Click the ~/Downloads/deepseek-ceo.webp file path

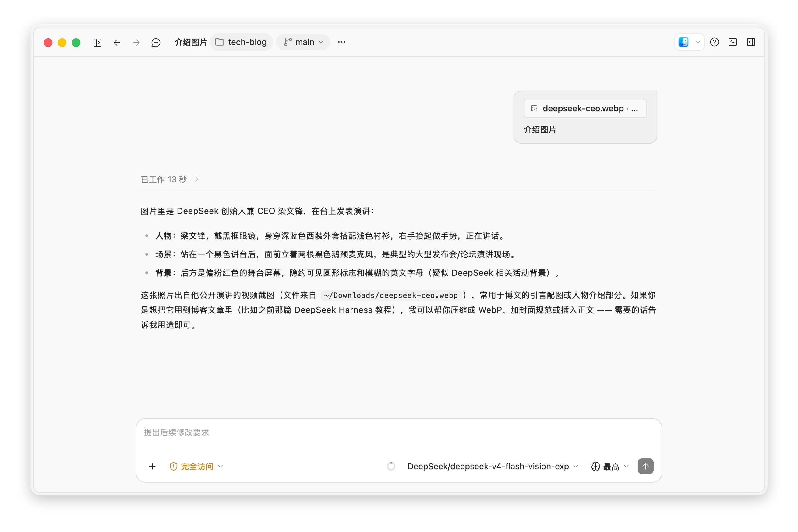pyautogui.click(x=391, y=295)
